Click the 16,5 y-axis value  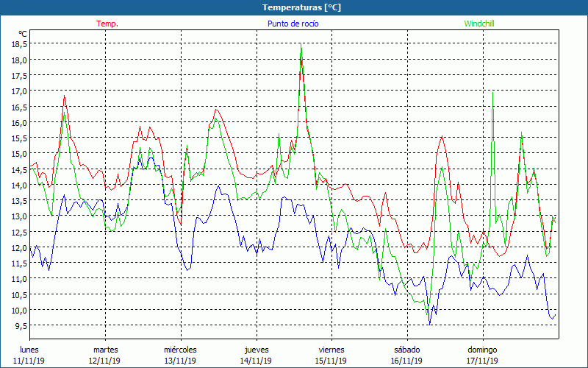20,107
